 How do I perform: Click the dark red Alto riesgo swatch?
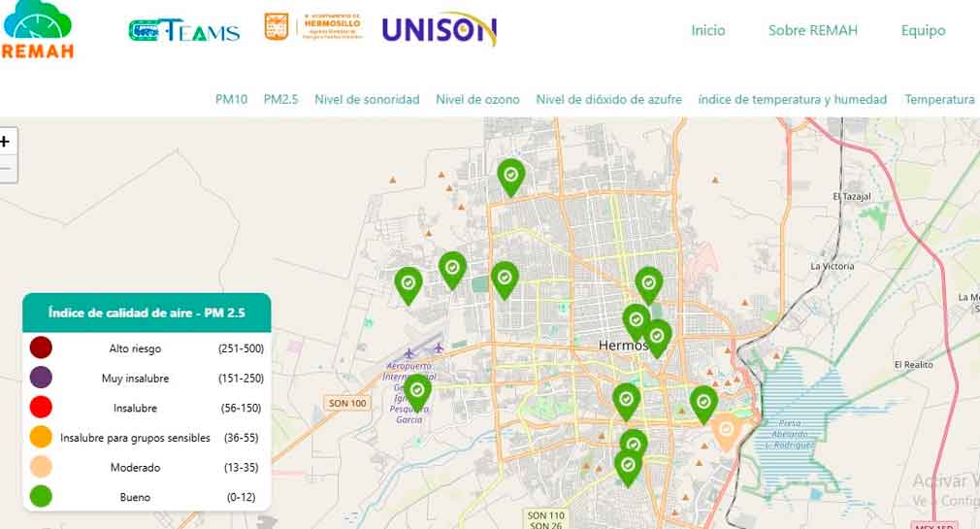pos(41,347)
